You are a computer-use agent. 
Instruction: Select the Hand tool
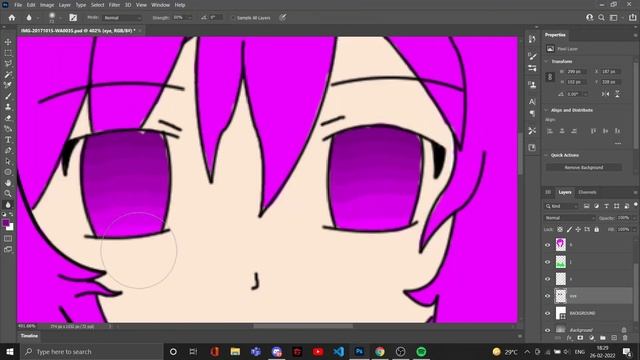click(x=8, y=183)
